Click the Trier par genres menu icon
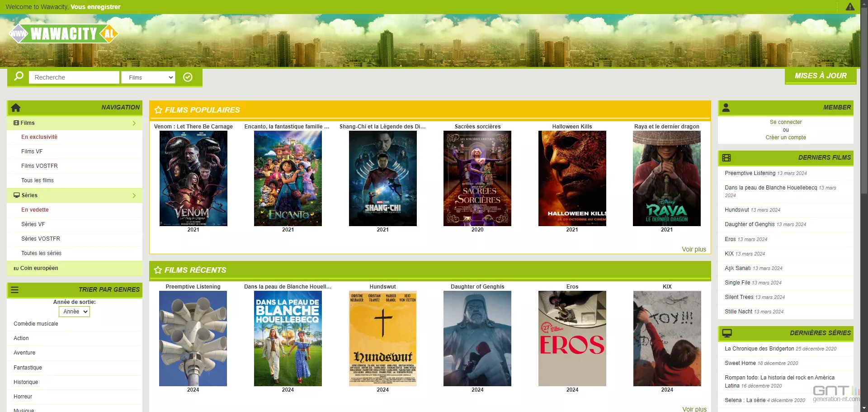The height and width of the screenshot is (412, 868). pyautogui.click(x=14, y=290)
